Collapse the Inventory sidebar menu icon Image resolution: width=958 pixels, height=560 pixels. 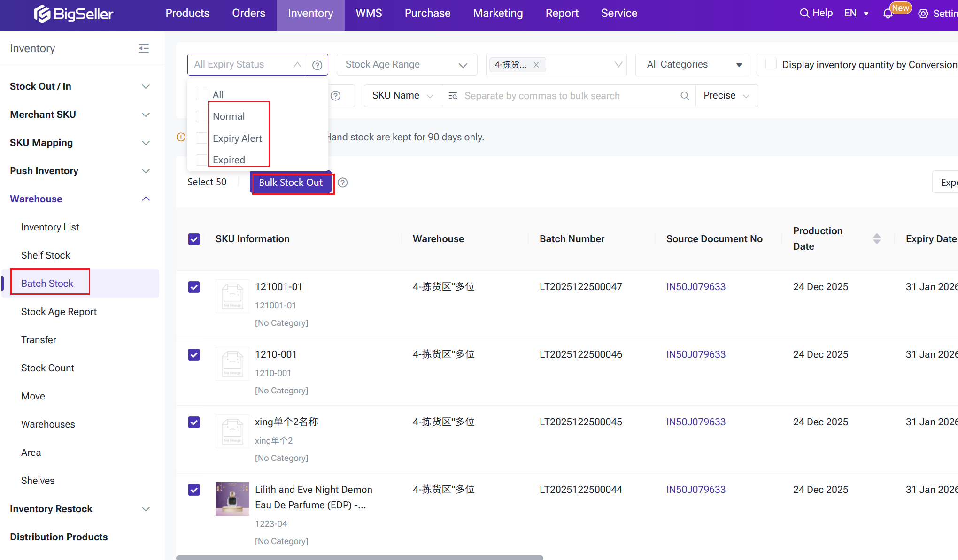point(144,48)
